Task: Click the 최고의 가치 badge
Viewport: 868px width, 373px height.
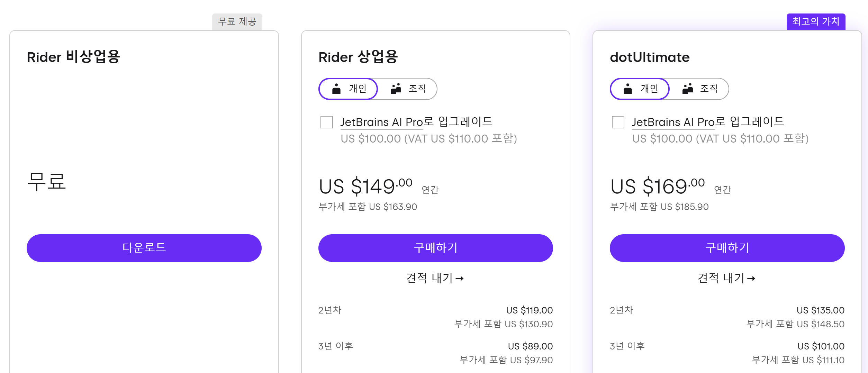Action: tap(815, 21)
